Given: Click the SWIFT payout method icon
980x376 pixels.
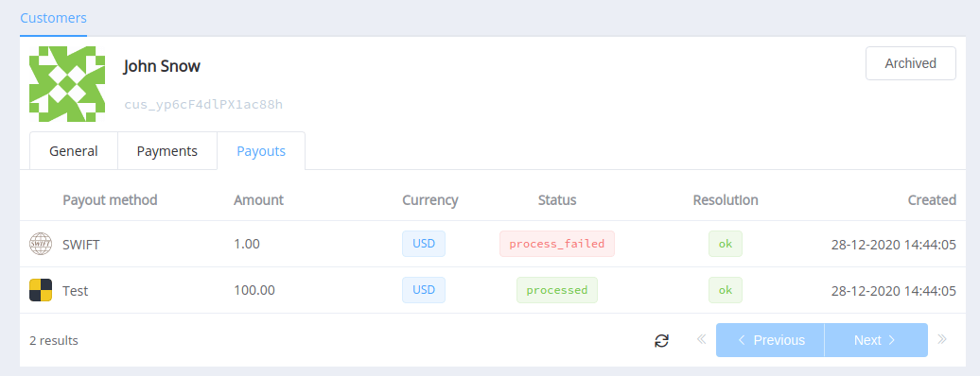Looking at the screenshot, I should 41,244.
